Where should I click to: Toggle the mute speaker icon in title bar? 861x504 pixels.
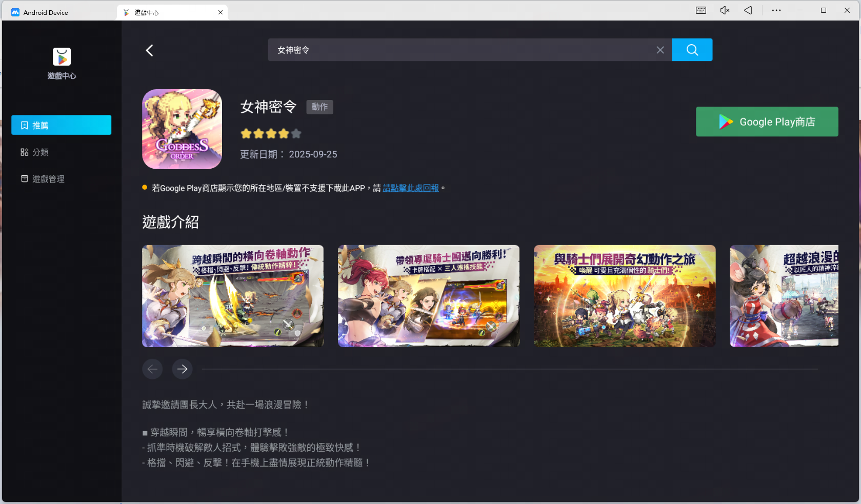coord(725,10)
